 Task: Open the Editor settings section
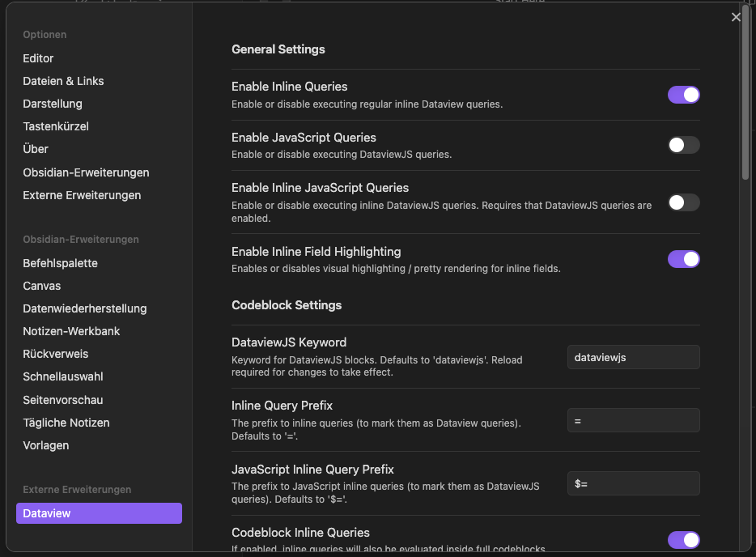tap(38, 58)
